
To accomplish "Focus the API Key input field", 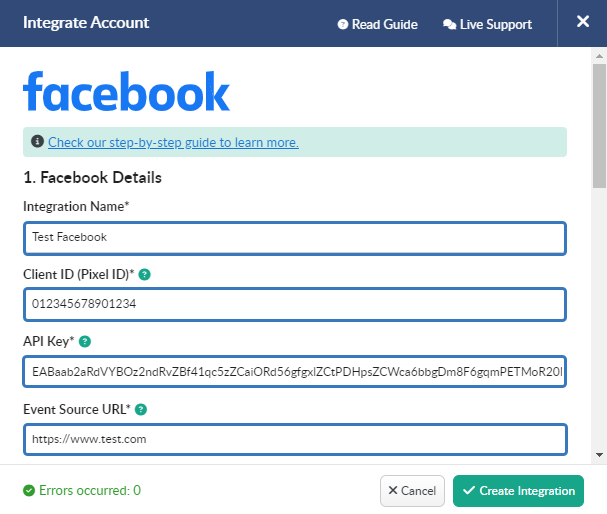I will 295,372.
